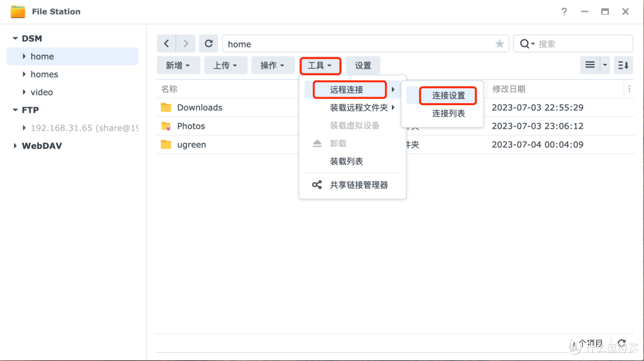Click the sort settings icon top right
The image size is (644, 361).
click(x=623, y=65)
